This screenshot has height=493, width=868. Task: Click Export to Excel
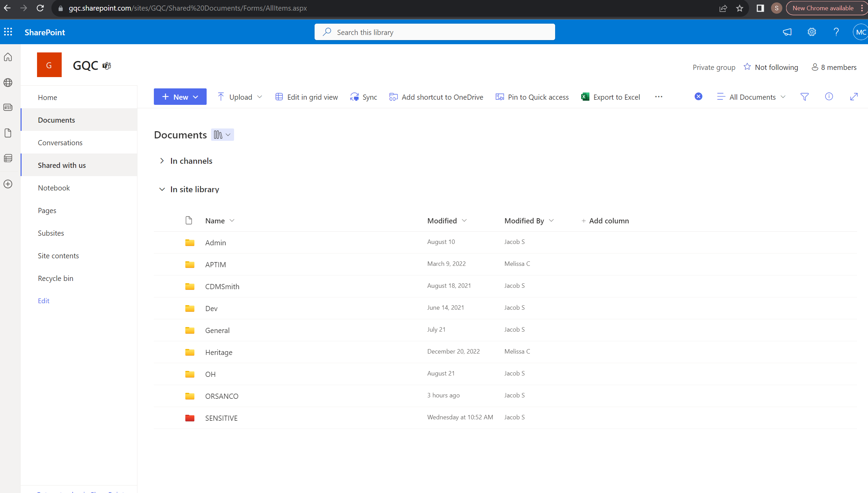point(611,97)
